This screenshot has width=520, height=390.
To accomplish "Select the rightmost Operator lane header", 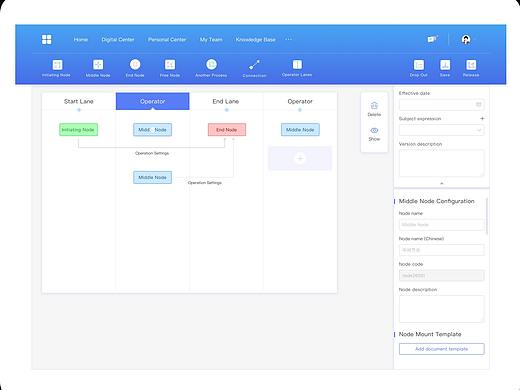I will tap(300, 101).
